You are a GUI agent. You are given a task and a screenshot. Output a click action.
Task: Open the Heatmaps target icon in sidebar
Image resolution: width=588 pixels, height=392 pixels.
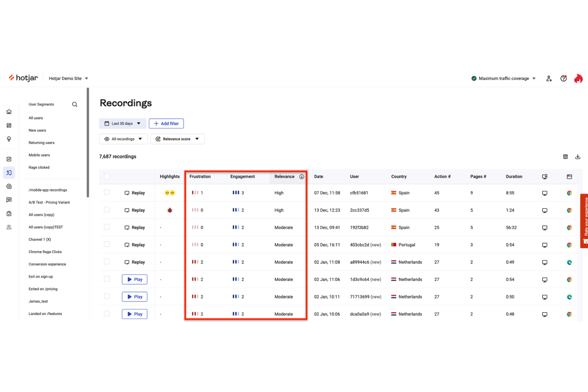9,187
